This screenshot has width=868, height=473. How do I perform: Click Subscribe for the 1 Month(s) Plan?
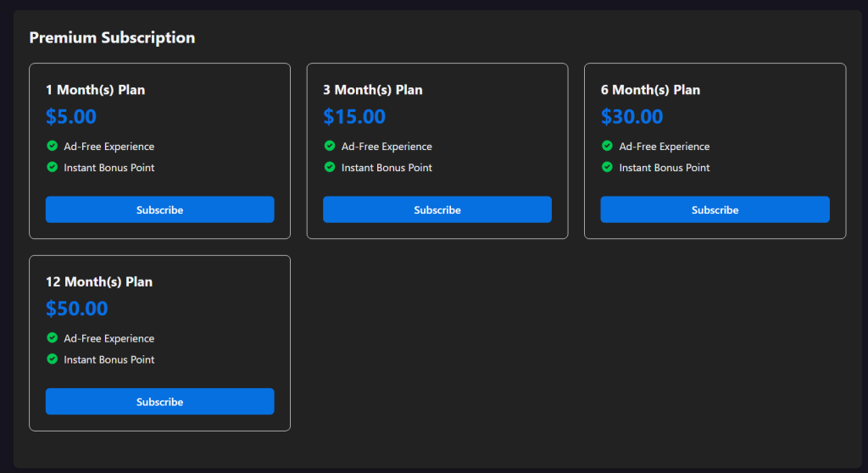pos(159,209)
